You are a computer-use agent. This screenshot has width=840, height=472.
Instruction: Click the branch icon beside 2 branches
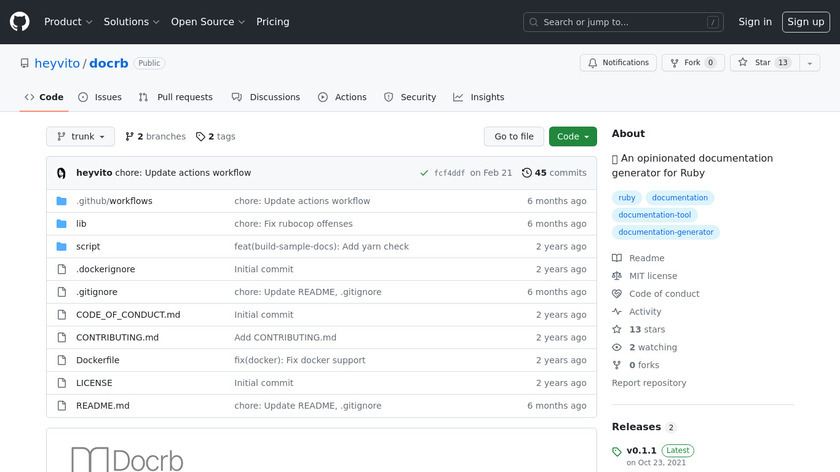coord(129,137)
